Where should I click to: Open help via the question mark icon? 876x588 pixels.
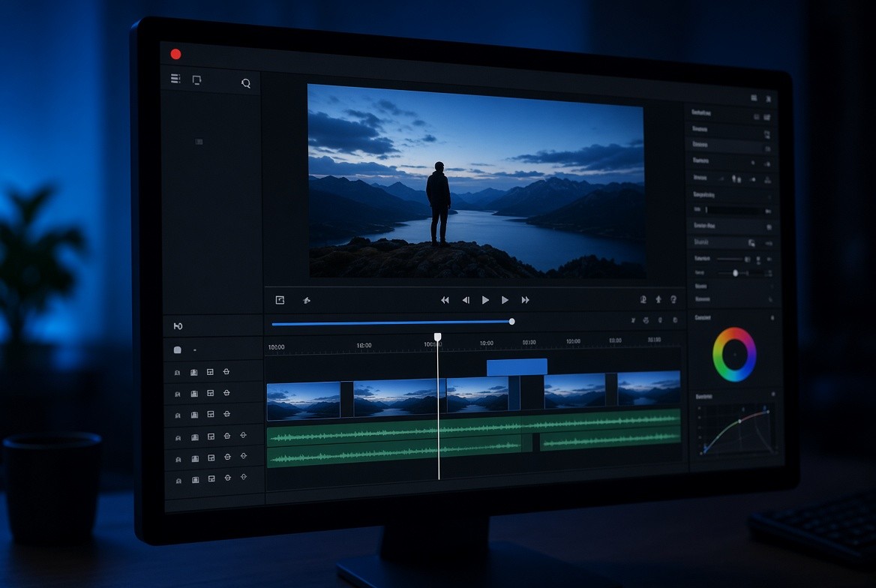coord(673,299)
